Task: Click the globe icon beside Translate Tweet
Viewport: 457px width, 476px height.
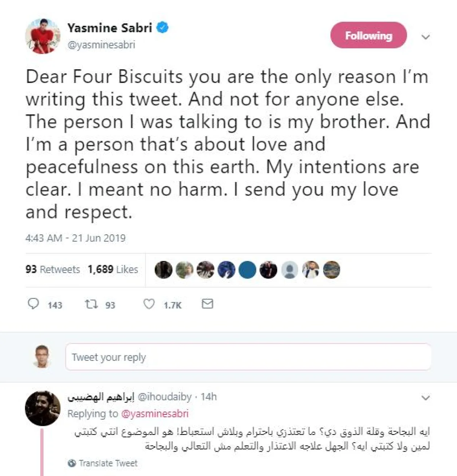Action: 72,463
